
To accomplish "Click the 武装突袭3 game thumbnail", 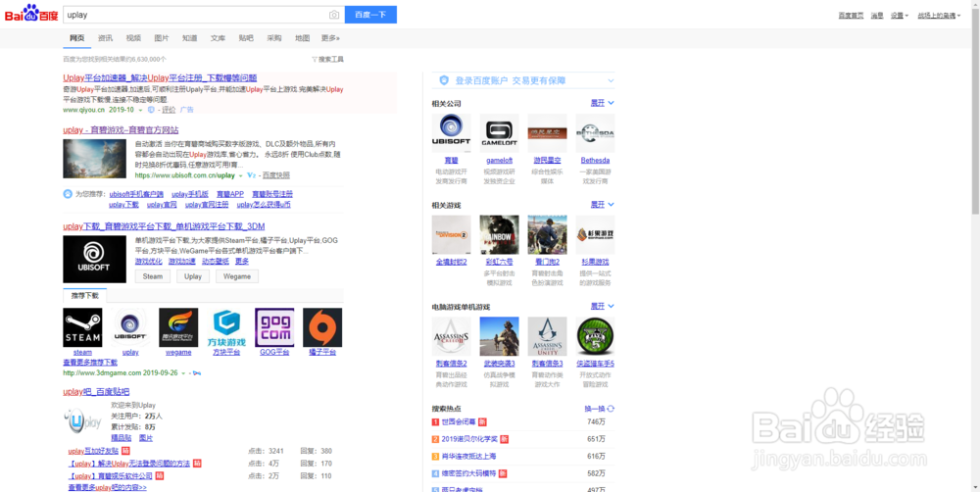I will tap(500, 336).
